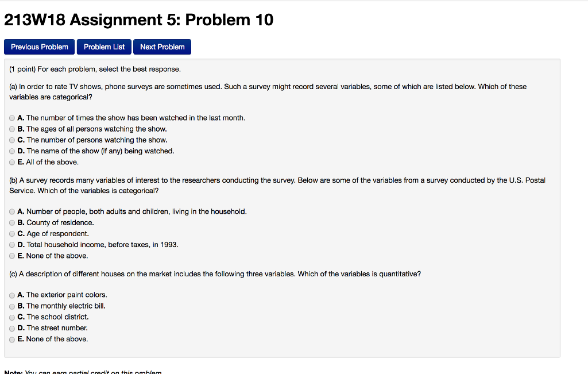This screenshot has height=374, width=588.
Task: Select option A for the Postal Service question
Action: [11, 211]
